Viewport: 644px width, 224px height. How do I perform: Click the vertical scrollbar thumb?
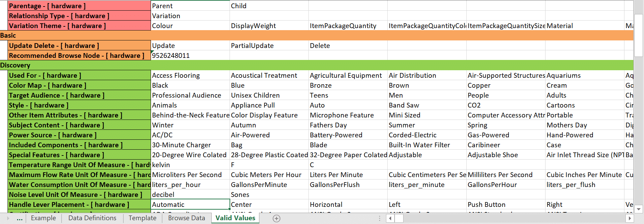pyautogui.click(x=639, y=35)
